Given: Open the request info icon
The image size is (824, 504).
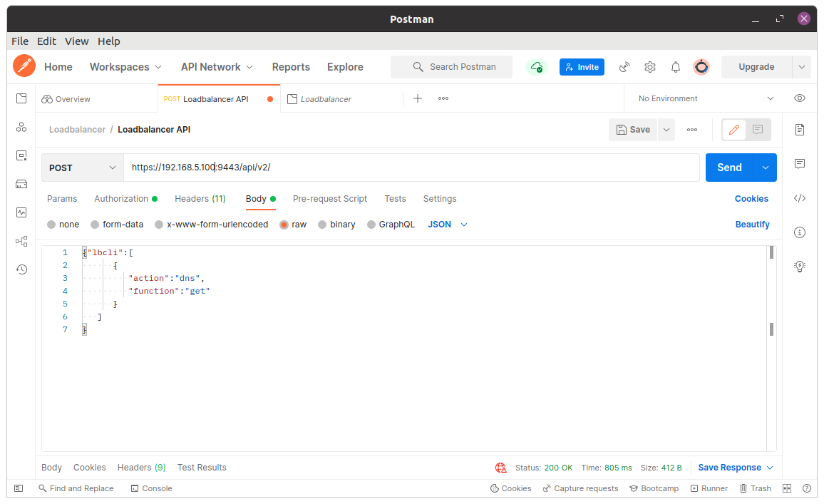Looking at the screenshot, I should tap(799, 232).
